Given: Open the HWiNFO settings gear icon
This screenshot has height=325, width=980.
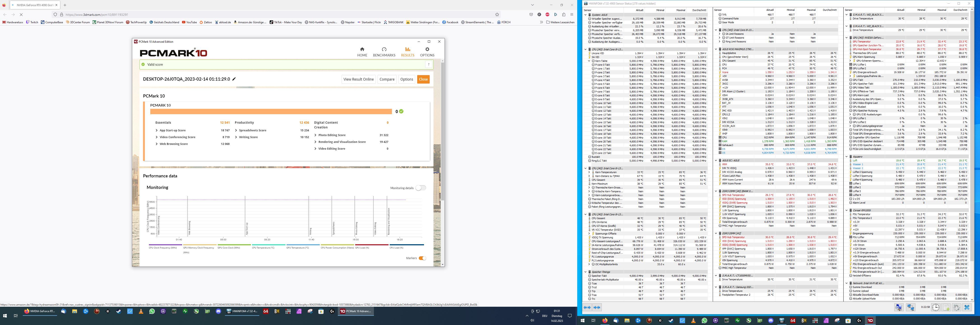Looking at the screenshot, I should (x=956, y=307).
